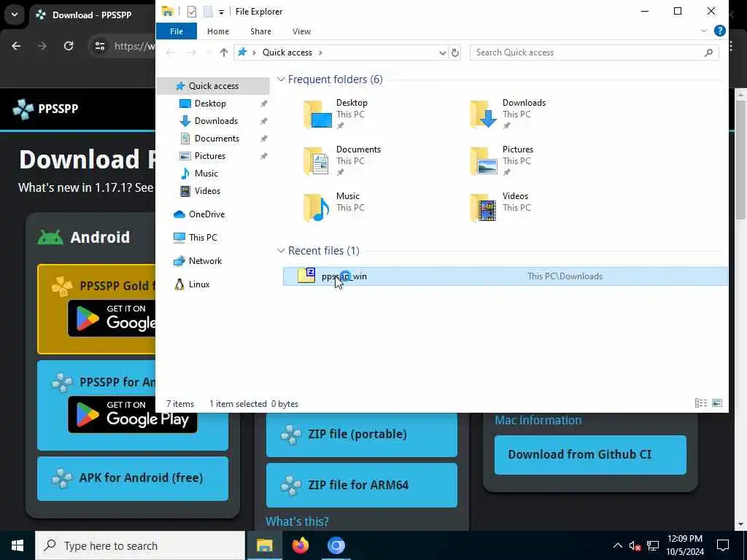Screen dimensions: 747x560
Task: Open File Explorer help icon
Action: click(x=720, y=31)
